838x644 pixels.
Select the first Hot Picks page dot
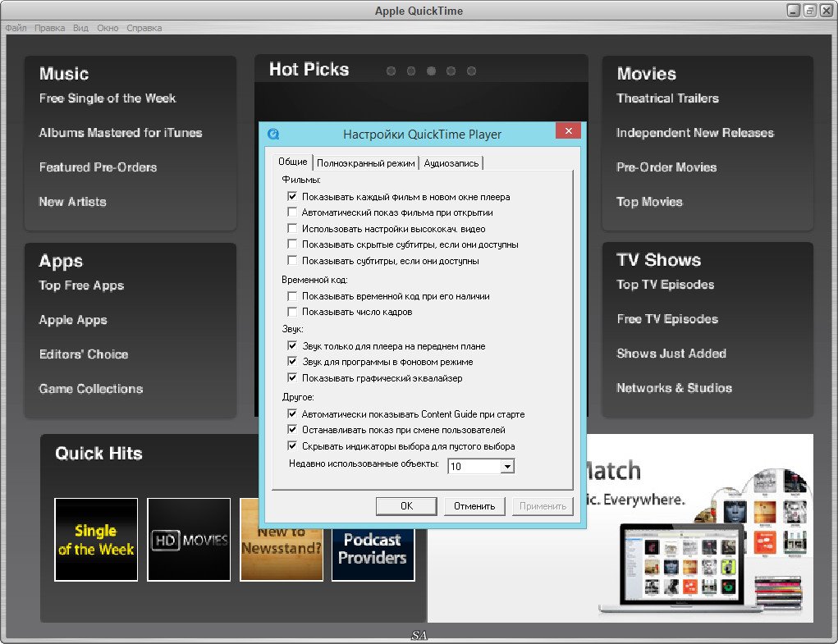(x=391, y=71)
